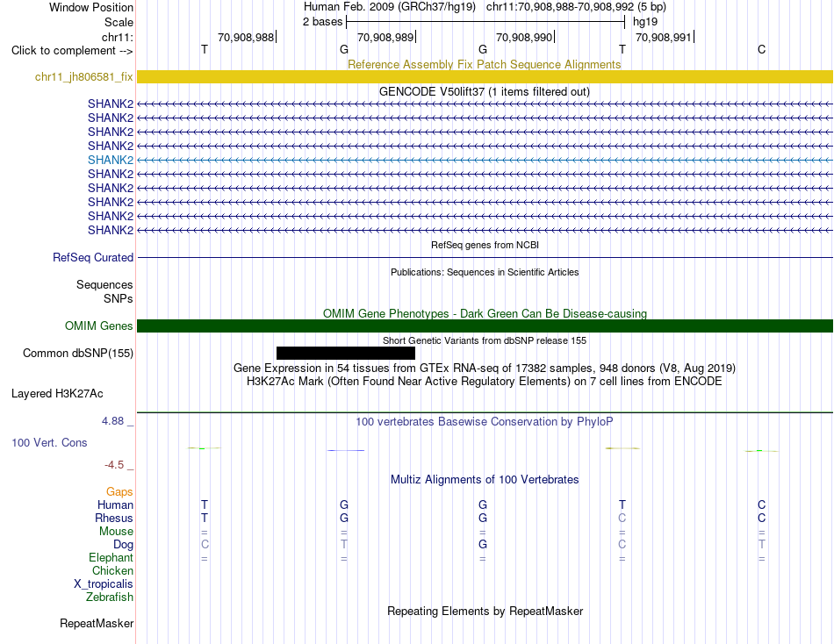Image resolution: width=834 pixels, height=644 pixels.
Task: Click the Window Position label
Action: coord(91,7)
